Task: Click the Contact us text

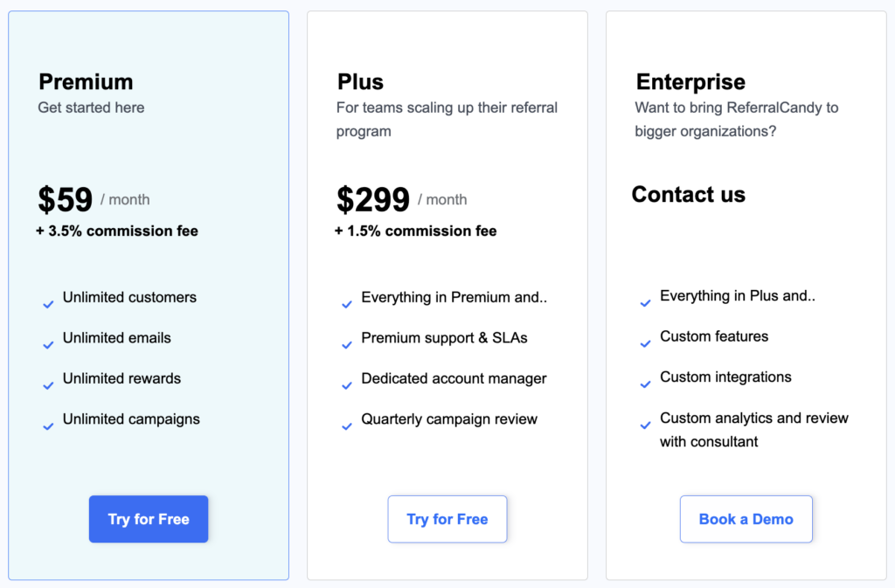Action: click(689, 195)
